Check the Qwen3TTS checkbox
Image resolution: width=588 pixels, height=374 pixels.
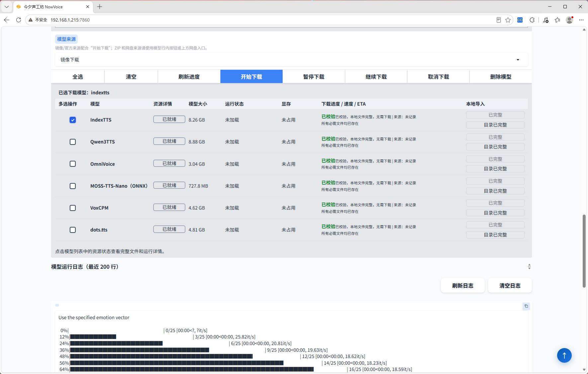click(73, 142)
